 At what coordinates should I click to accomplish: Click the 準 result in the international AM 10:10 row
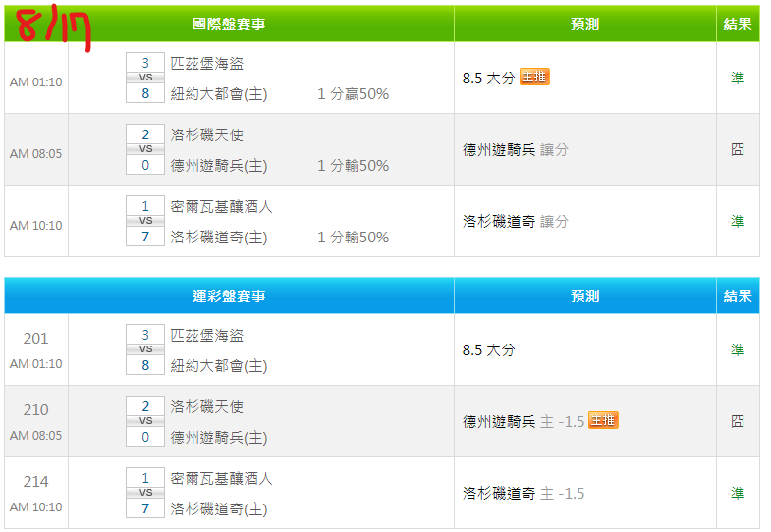coord(738,221)
